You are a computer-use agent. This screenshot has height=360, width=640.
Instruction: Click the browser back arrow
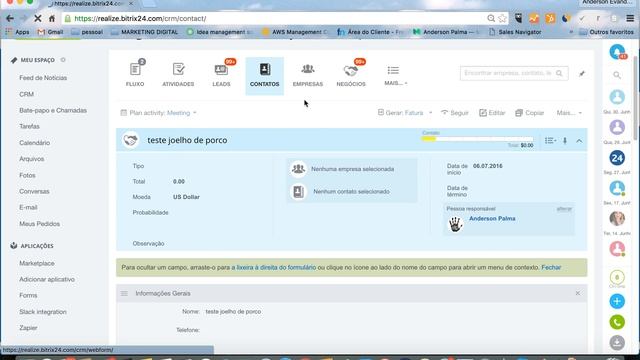tap(10, 18)
